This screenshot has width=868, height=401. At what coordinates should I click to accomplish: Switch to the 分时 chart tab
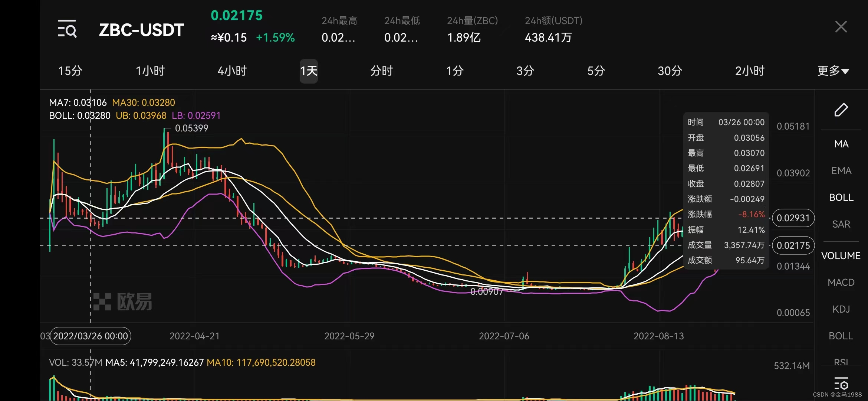pyautogui.click(x=381, y=71)
